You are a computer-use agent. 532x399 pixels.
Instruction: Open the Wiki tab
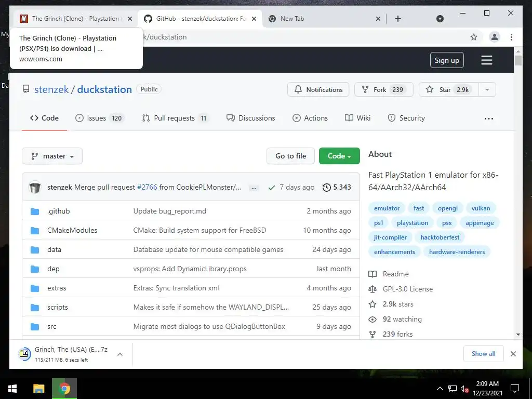point(357,118)
